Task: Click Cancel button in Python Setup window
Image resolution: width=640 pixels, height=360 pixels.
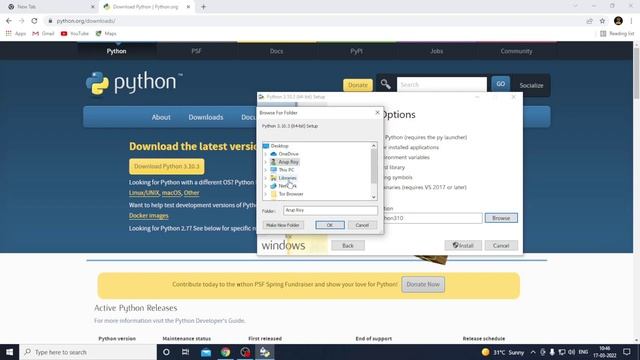Action: coord(501,245)
